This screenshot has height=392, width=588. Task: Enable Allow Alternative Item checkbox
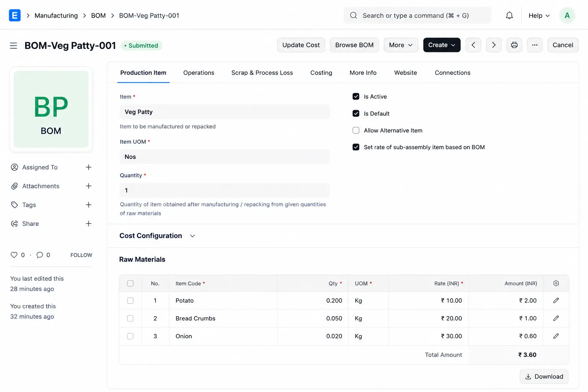pos(356,130)
